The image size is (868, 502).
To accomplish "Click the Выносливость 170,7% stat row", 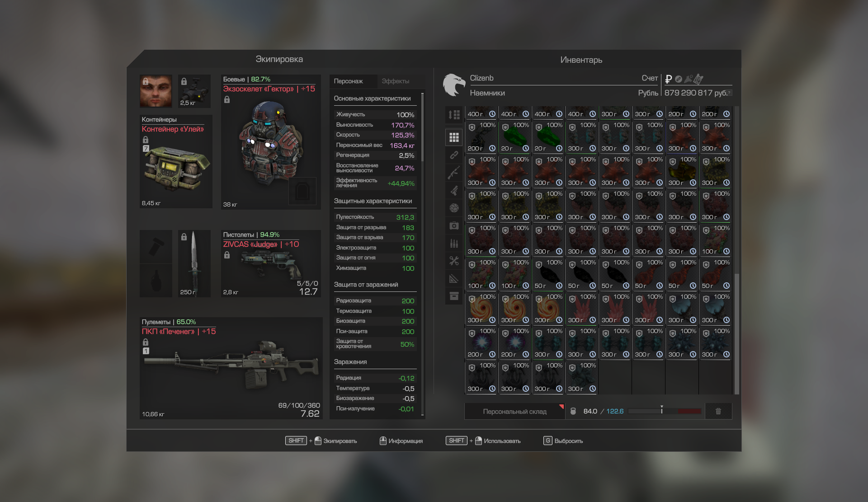I will (375, 125).
